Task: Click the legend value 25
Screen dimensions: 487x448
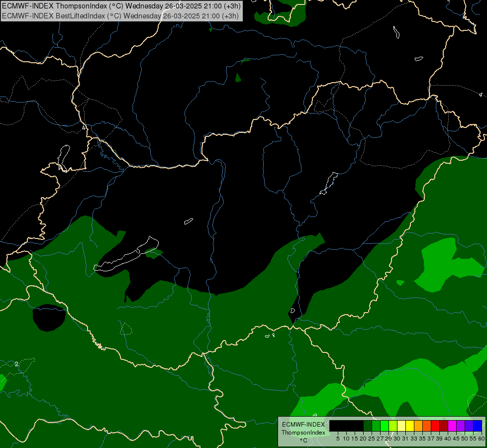Action: tap(372, 439)
